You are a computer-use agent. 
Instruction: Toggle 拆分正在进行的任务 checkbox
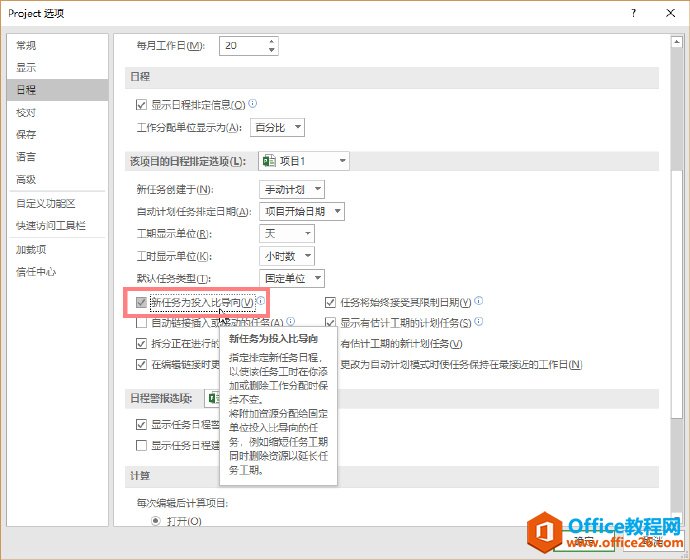tap(141, 344)
